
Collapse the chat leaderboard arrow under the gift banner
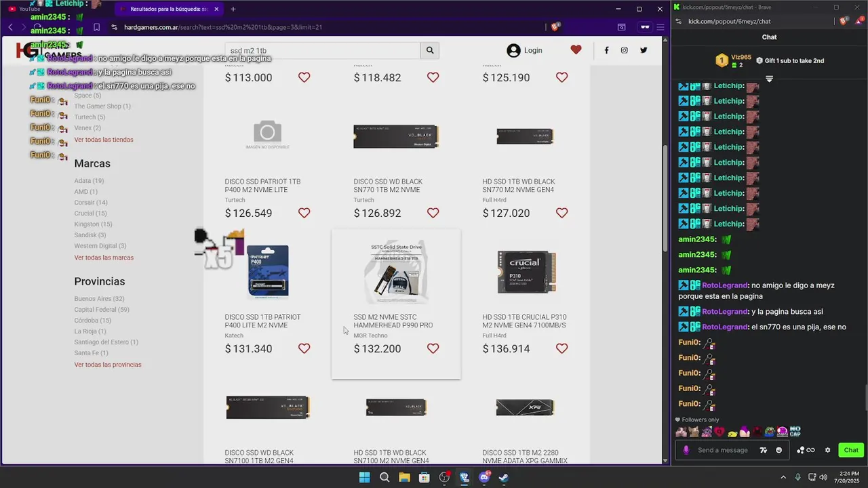[769, 79]
